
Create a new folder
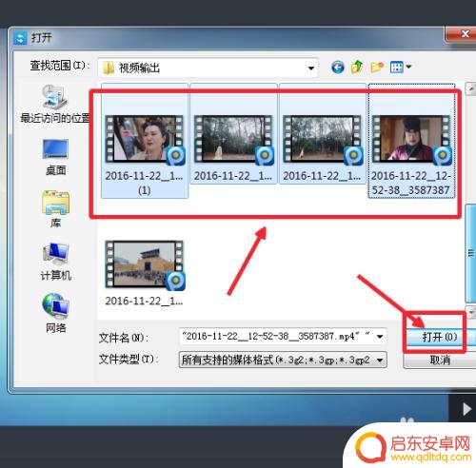click(x=377, y=67)
